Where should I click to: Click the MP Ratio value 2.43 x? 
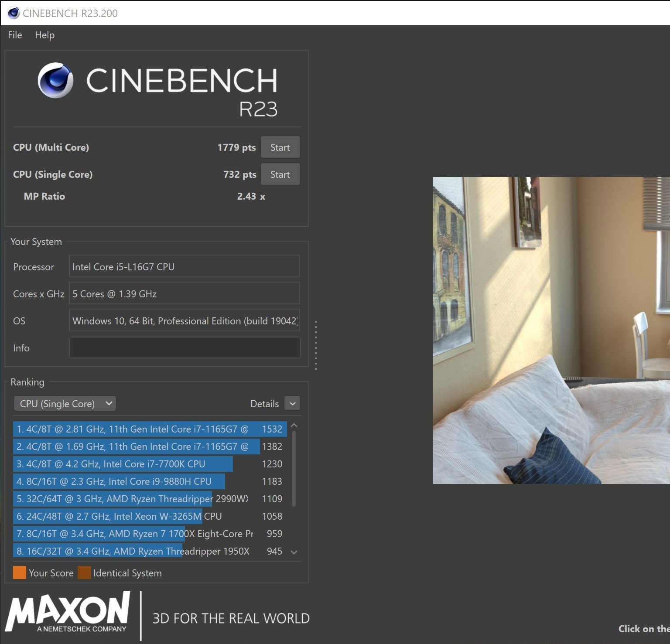tap(251, 196)
